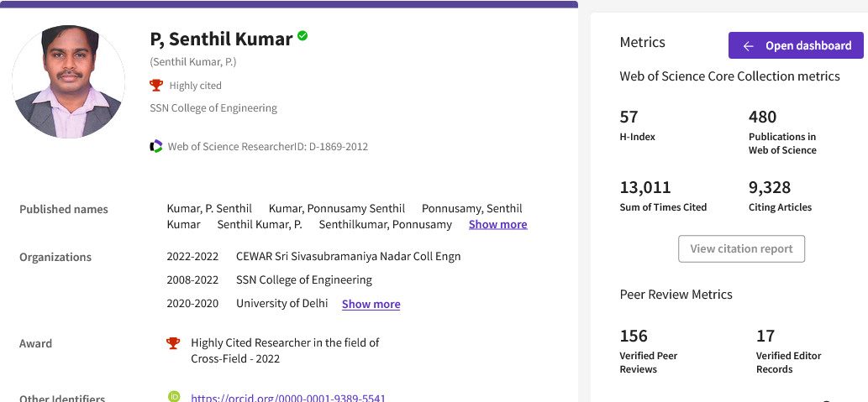Open the orcid.org identifier link

click(287, 398)
